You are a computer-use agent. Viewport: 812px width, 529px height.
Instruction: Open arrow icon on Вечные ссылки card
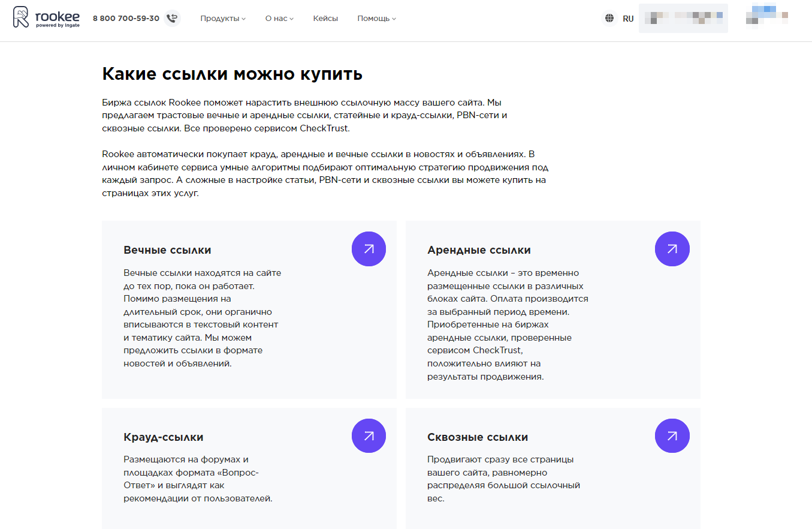pos(369,249)
